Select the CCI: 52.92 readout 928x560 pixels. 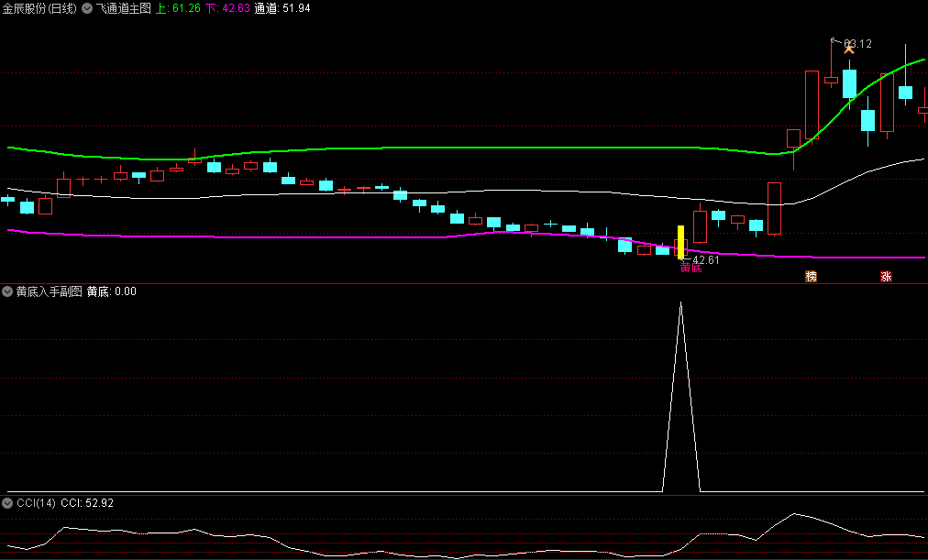click(87, 502)
